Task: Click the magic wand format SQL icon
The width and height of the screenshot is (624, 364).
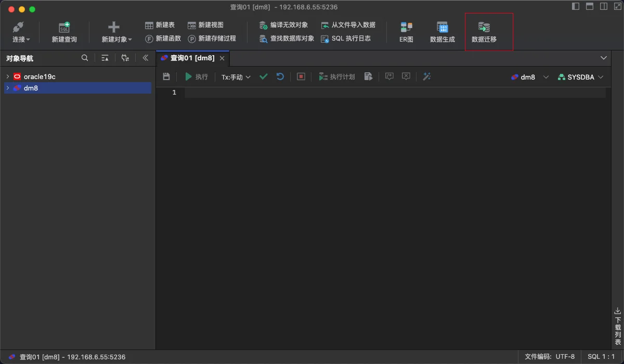Action: tap(427, 76)
